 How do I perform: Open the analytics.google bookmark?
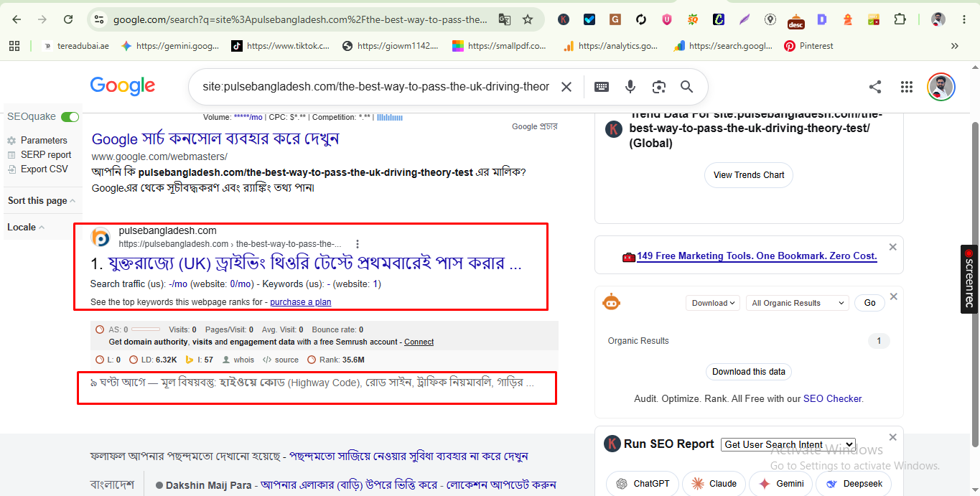click(610, 46)
